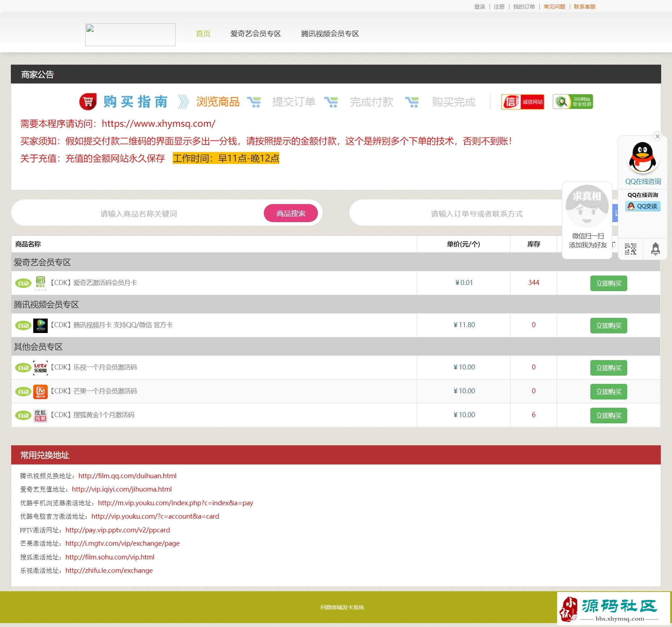Click the cart icon after 提交订单
Screen dimensions: 672x627
click(331, 102)
